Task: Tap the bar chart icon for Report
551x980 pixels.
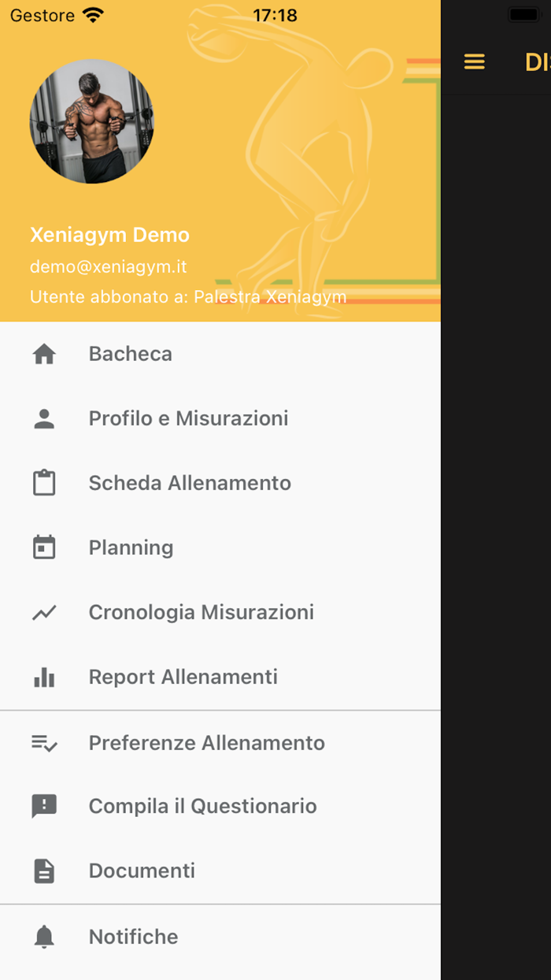Action: [44, 677]
